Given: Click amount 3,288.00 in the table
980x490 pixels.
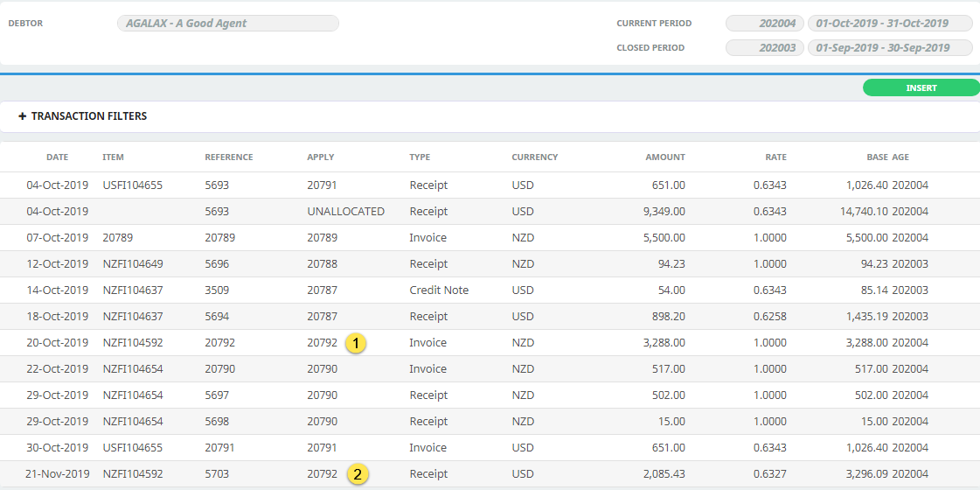Looking at the screenshot, I should pyautogui.click(x=665, y=343).
